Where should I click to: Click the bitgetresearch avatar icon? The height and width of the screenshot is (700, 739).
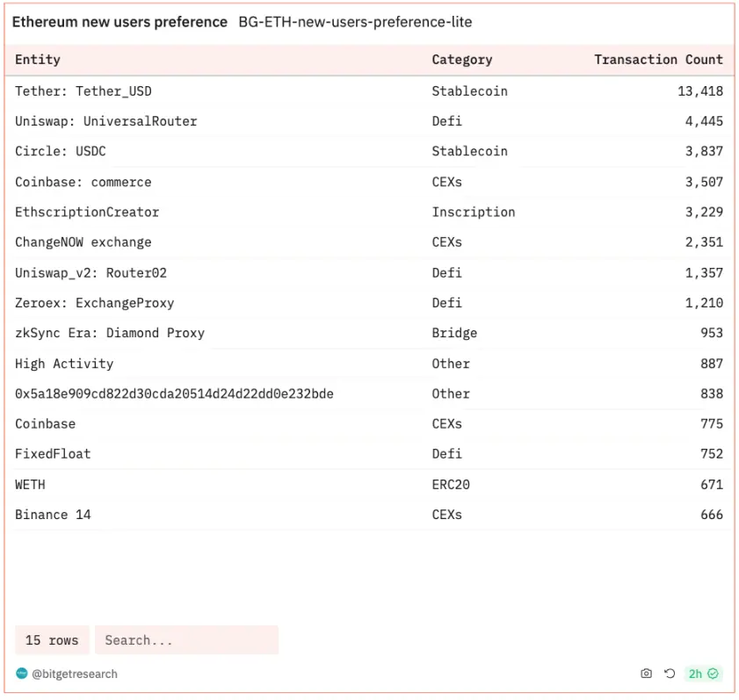point(22,674)
